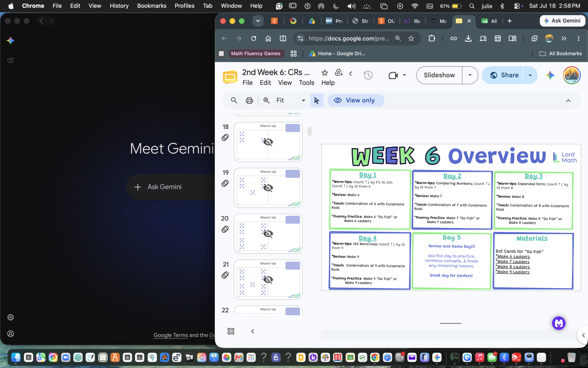Open Gemini settings gear icon
588x368 pixels.
pos(11,317)
